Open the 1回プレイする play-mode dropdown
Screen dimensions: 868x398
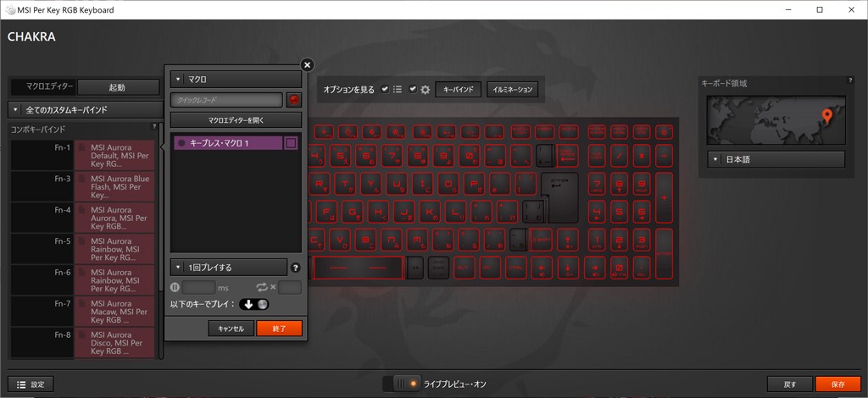coord(229,268)
